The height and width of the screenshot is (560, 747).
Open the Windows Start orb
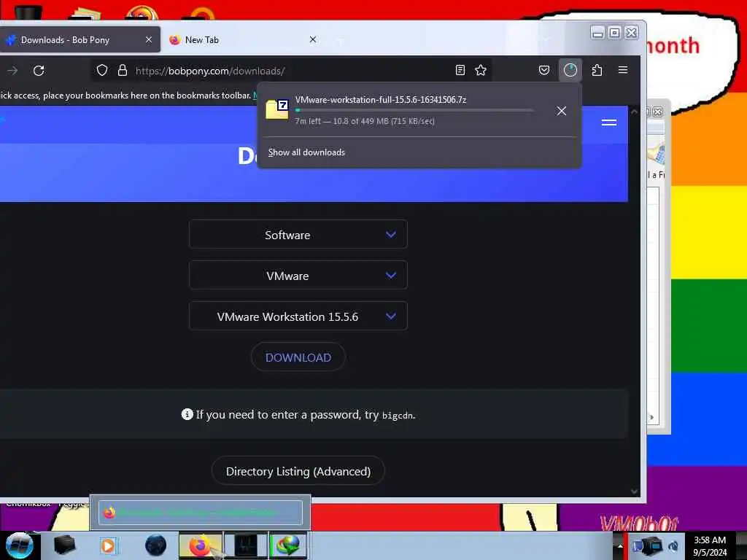[x=20, y=545]
